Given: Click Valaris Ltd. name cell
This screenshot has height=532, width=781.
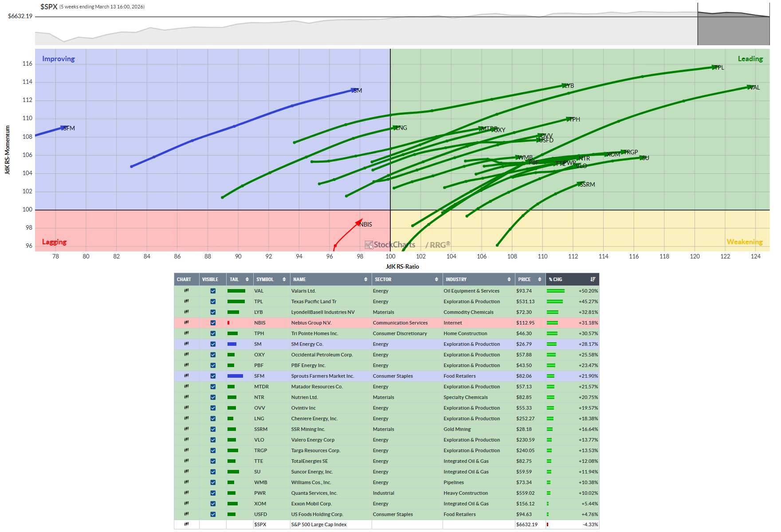Looking at the screenshot, I should [303, 291].
